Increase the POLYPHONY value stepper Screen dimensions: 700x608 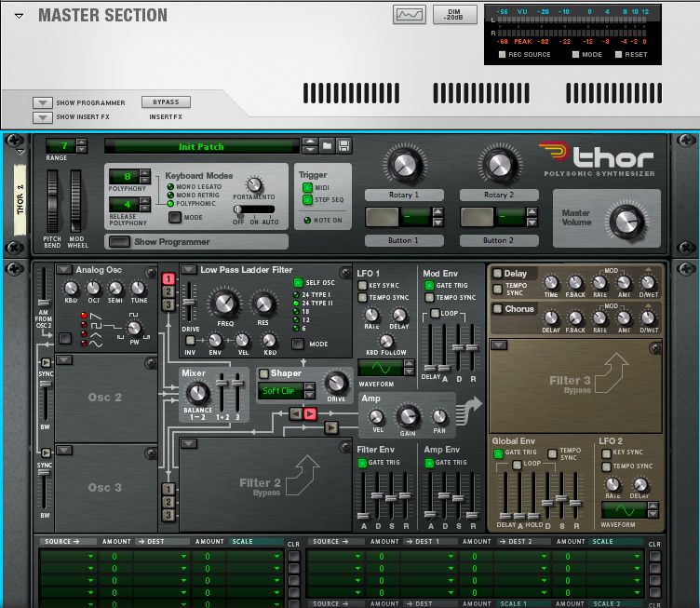(144, 173)
